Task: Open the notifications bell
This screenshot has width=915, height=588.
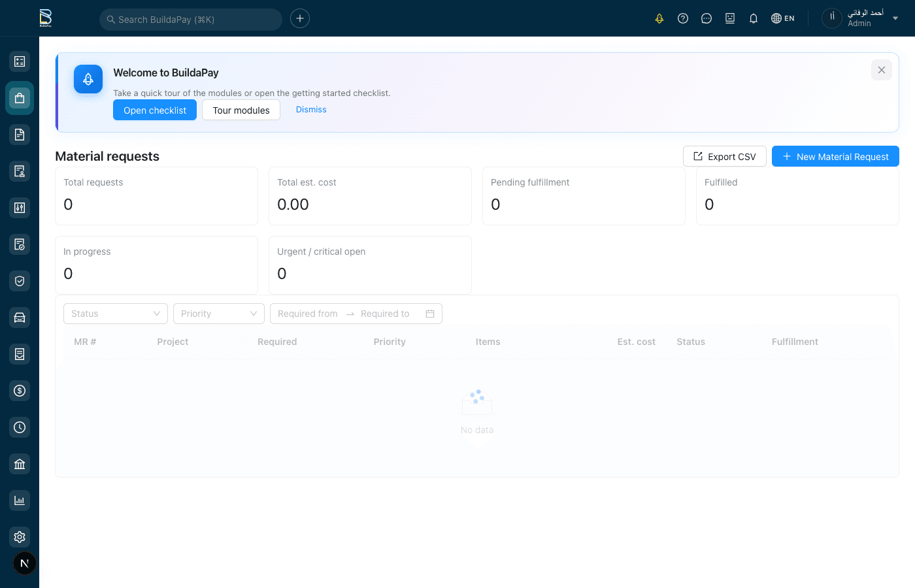Action: point(754,18)
